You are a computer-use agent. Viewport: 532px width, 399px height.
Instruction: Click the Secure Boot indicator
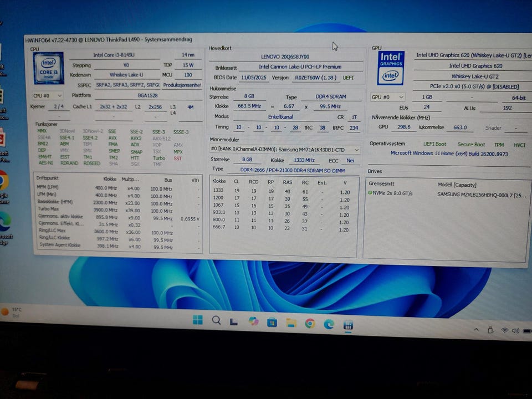coord(471,145)
